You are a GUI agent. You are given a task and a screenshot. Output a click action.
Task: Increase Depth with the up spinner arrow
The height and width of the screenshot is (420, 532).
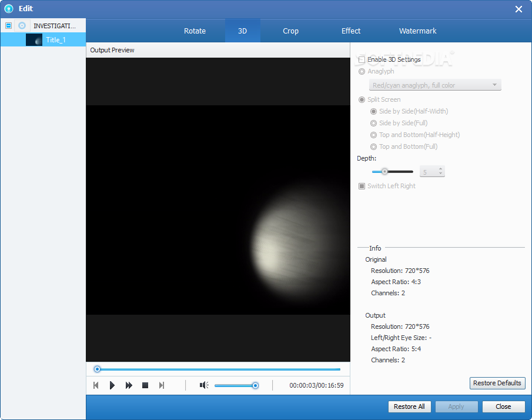pos(440,169)
